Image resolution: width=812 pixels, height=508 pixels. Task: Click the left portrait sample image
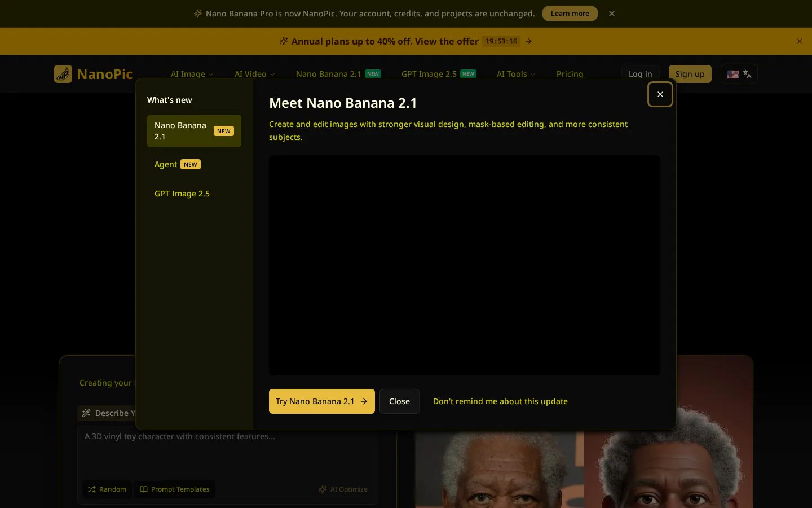tap(500, 468)
